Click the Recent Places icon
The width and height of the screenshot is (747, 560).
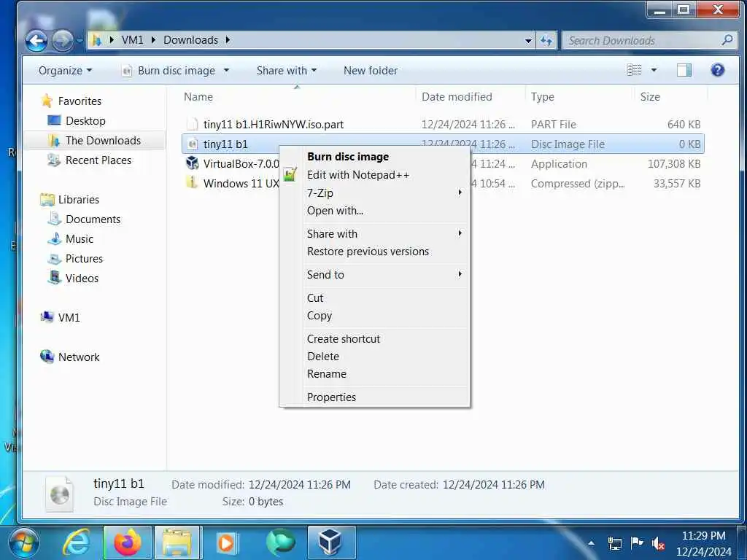pyautogui.click(x=54, y=160)
